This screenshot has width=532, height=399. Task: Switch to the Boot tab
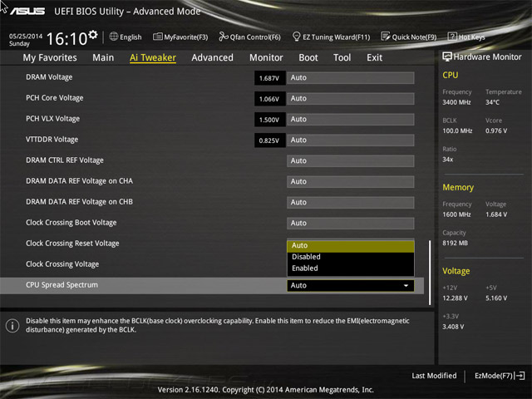[x=308, y=57]
